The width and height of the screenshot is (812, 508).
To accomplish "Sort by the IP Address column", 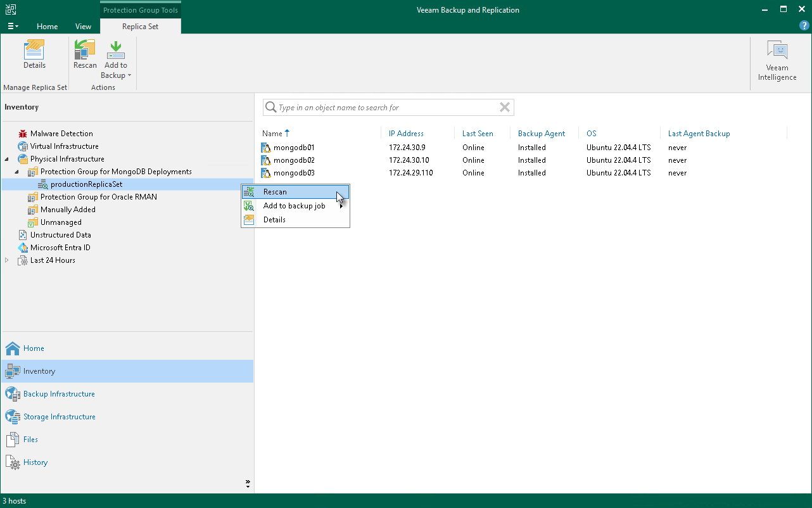I will [x=406, y=134].
